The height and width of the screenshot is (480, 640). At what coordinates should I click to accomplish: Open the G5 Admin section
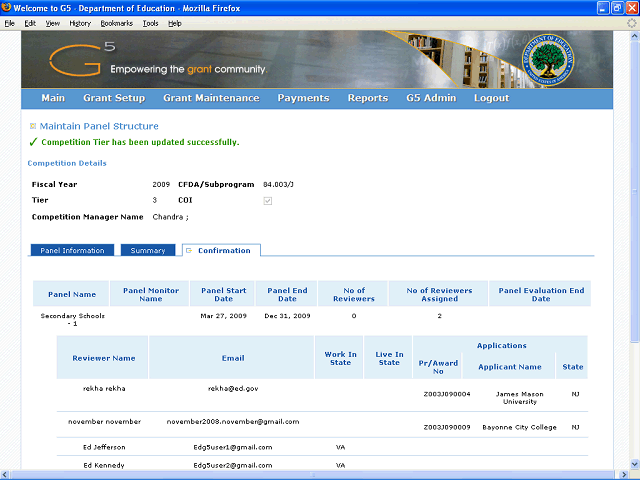[431, 98]
